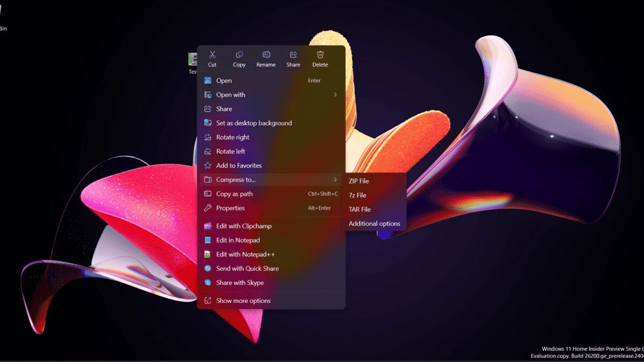Click the Skype icon beside Share with Skype

pyautogui.click(x=208, y=283)
